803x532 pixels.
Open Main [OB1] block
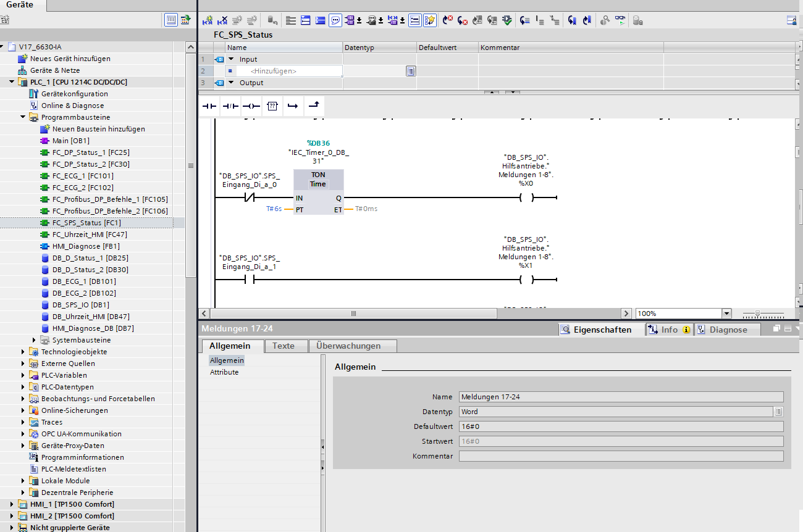(x=70, y=141)
